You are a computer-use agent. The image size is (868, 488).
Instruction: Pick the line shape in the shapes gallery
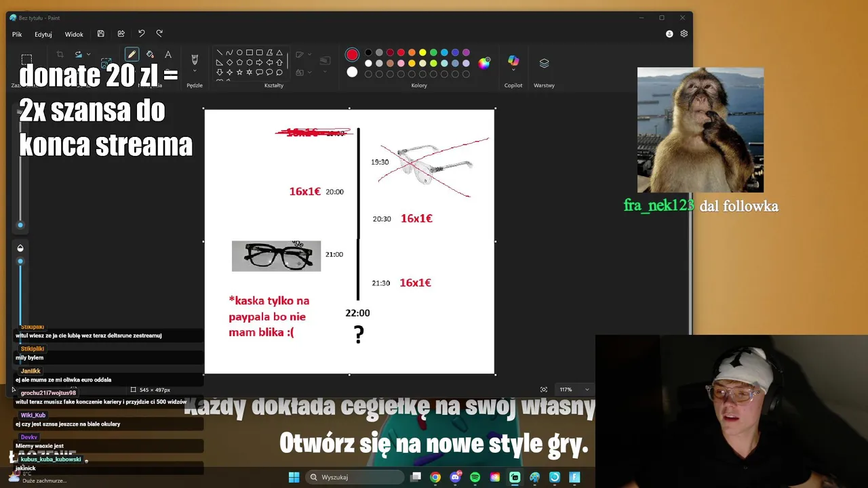pyautogui.click(x=219, y=52)
